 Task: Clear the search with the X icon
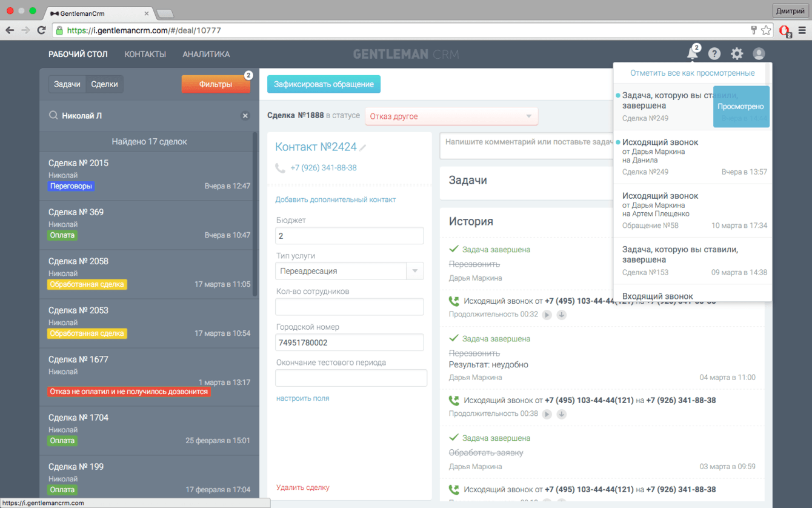coord(245,116)
